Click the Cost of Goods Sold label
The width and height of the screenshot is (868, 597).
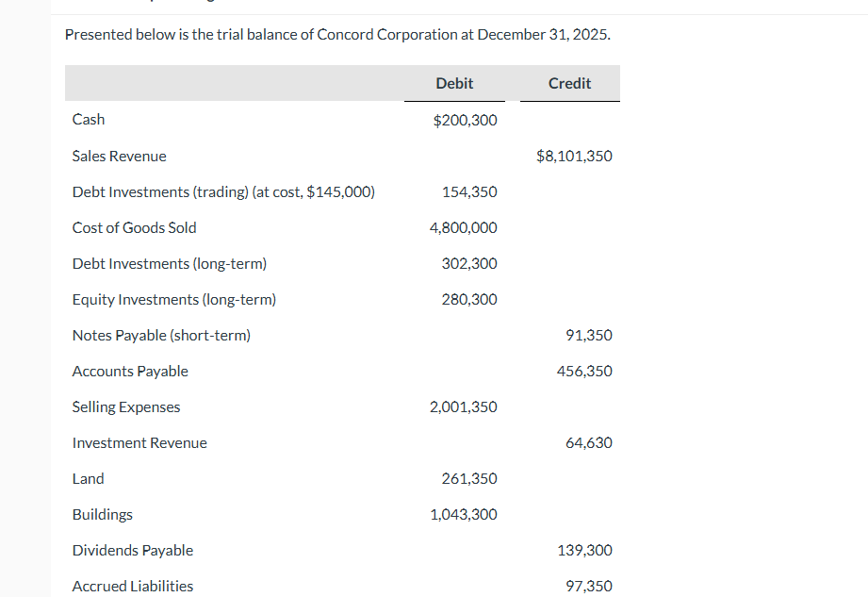135,227
